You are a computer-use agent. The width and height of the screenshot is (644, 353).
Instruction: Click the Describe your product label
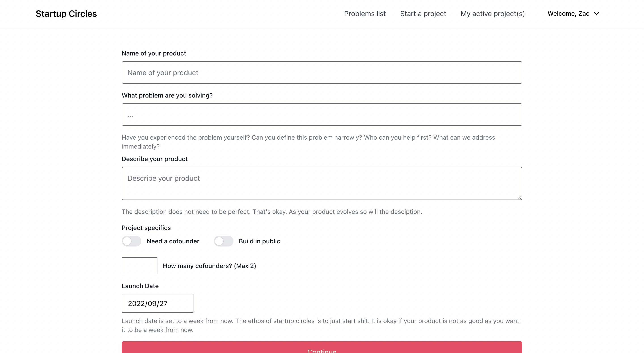(x=155, y=159)
